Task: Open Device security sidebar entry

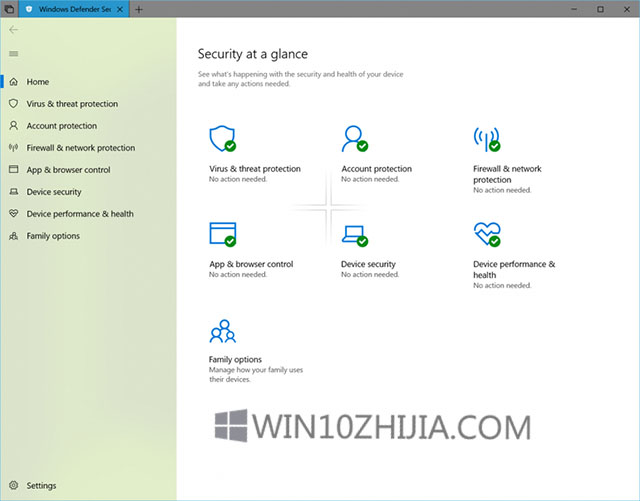Action: pos(54,192)
